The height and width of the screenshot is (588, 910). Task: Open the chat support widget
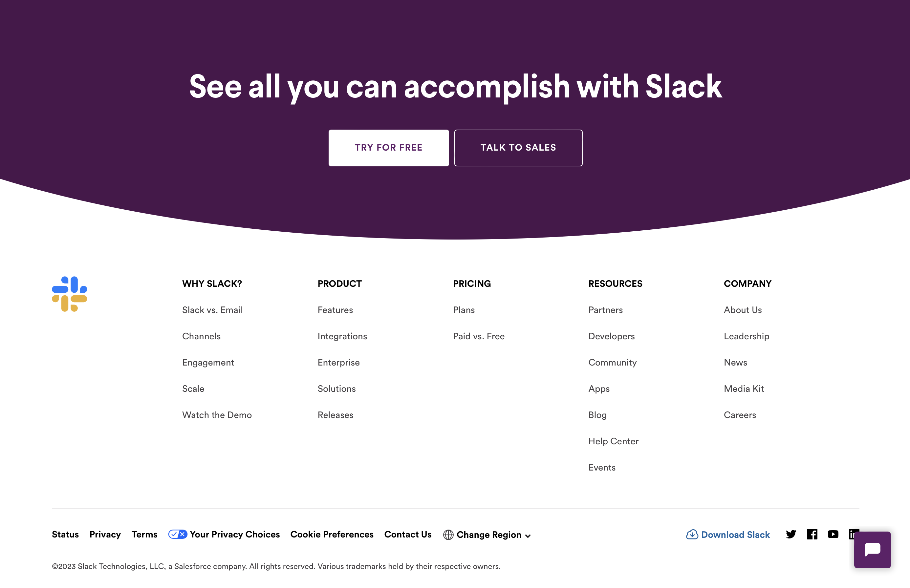coord(872,549)
